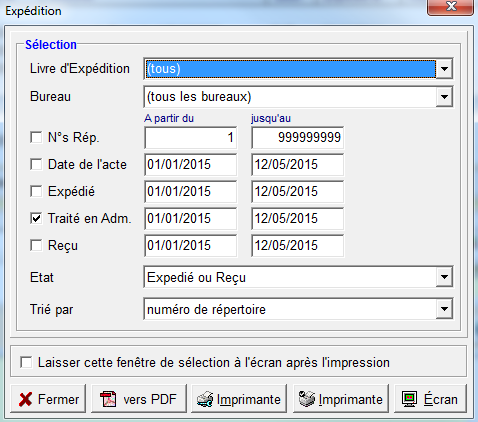Click the Imprimante button with checkmark printer icon

341,399
